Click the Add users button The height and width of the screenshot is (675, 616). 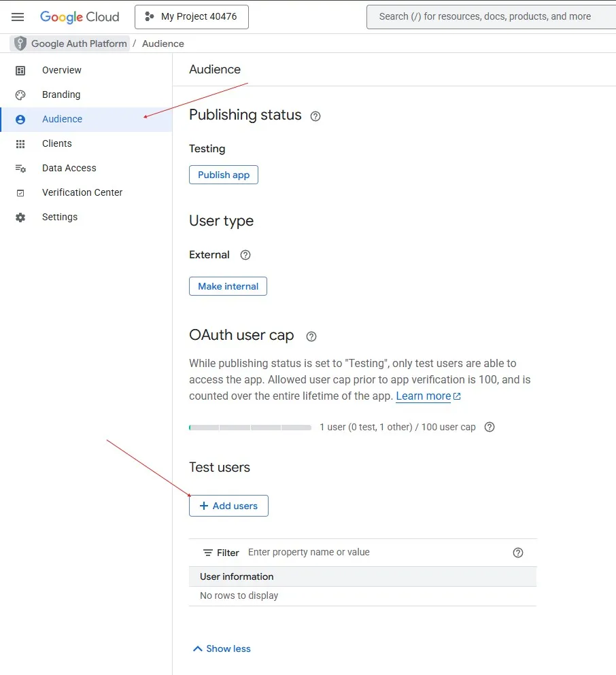click(228, 506)
